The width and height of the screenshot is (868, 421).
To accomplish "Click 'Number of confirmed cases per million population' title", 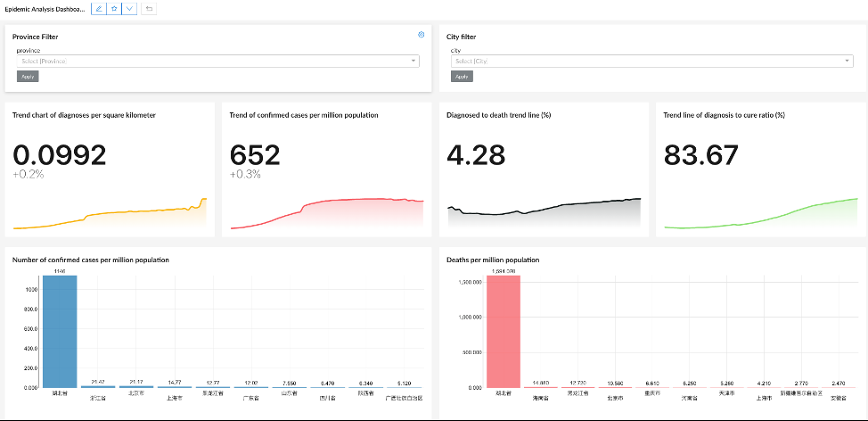I will tap(91, 260).
